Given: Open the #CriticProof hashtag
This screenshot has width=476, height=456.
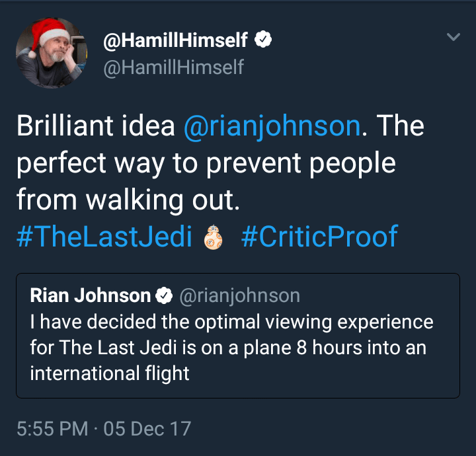Looking at the screenshot, I should [319, 236].
